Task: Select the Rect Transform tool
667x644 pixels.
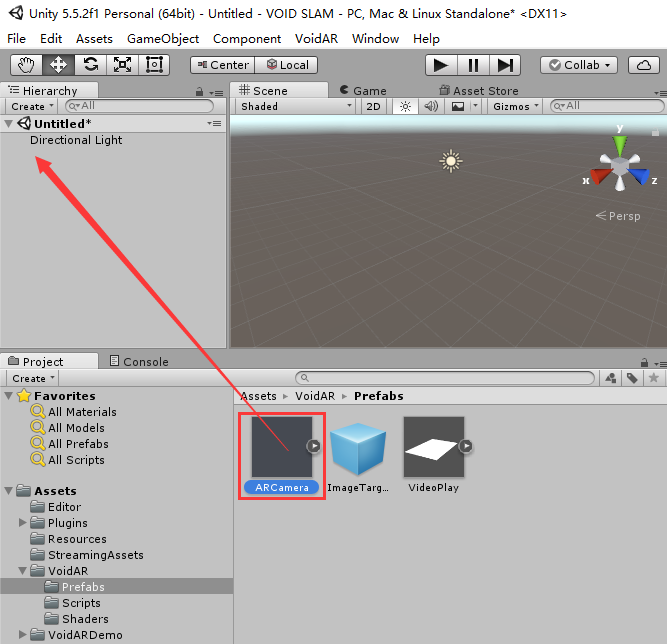Action: (x=154, y=65)
